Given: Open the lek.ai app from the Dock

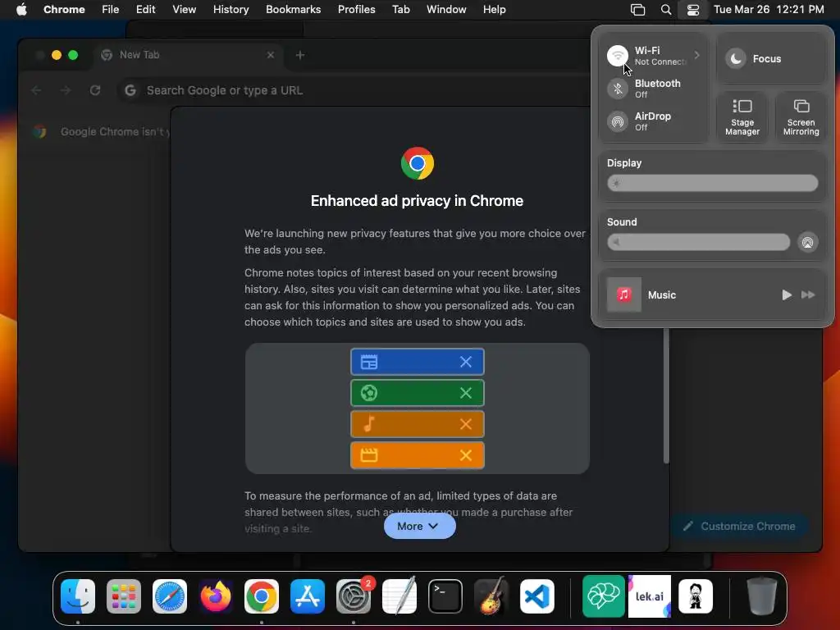Looking at the screenshot, I should click(x=650, y=596).
